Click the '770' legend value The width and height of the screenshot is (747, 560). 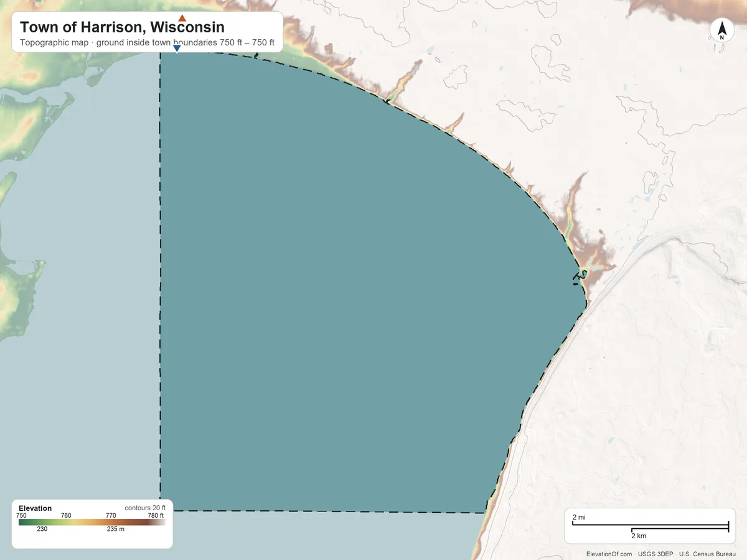(111, 515)
